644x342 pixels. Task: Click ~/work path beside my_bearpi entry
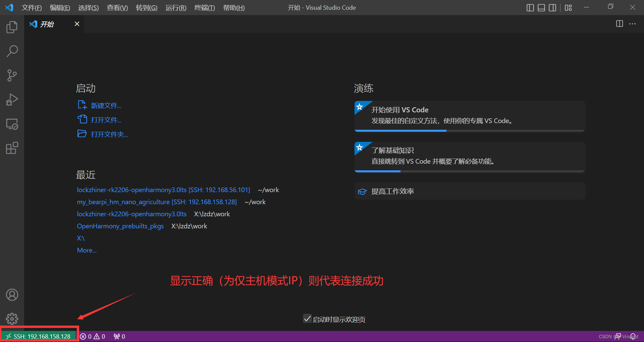pos(255,202)
